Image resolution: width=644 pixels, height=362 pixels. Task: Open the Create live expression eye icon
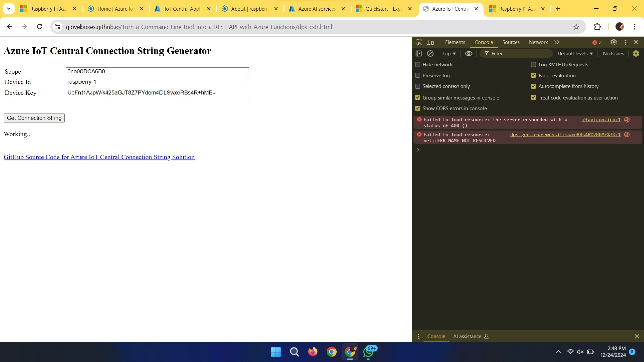pyautogui.click(x=468, y=53)
